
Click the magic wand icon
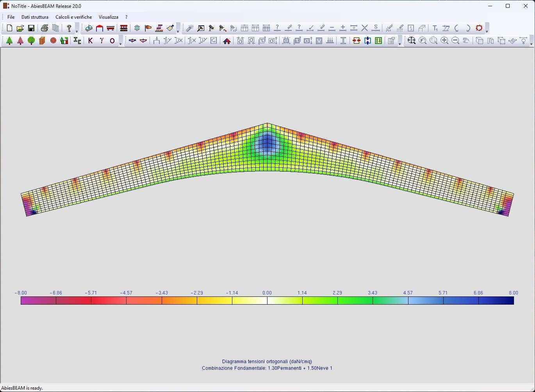pos(190,28)
